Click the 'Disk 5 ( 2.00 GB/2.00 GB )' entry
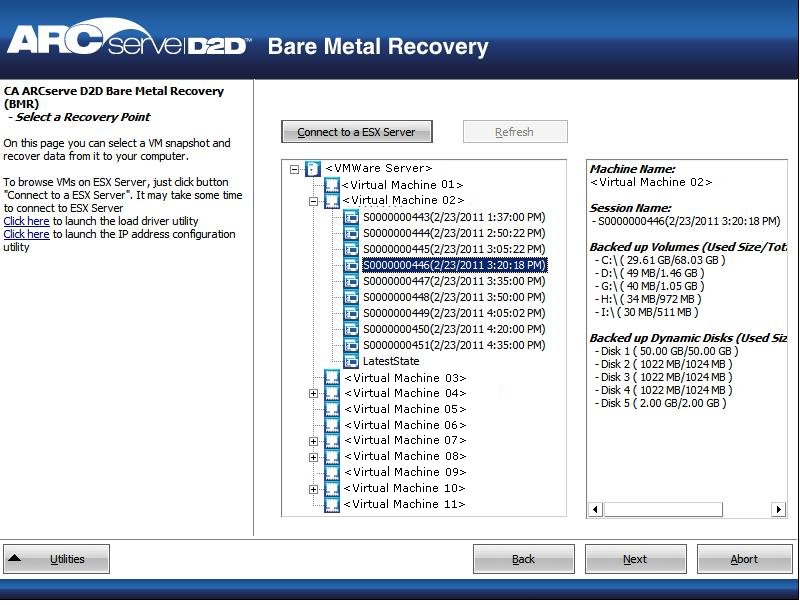 pyautogui.click(x=660, y=403)
